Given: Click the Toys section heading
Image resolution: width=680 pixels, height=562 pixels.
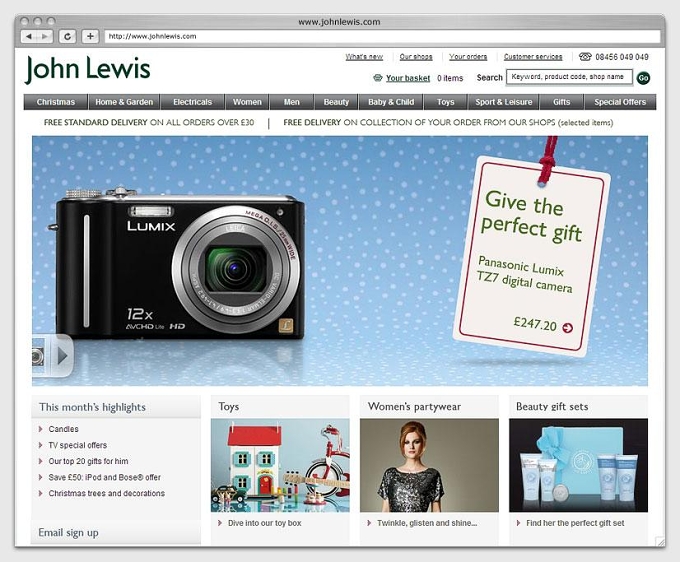Looking at the screenshot, I should click(x=229, y=407).
